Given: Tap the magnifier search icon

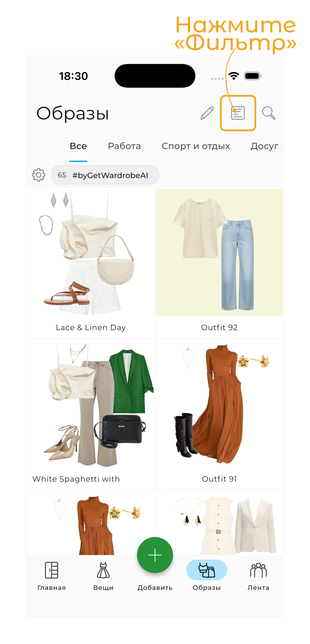Looking at the screenshot, I should (x=269, y=113).
